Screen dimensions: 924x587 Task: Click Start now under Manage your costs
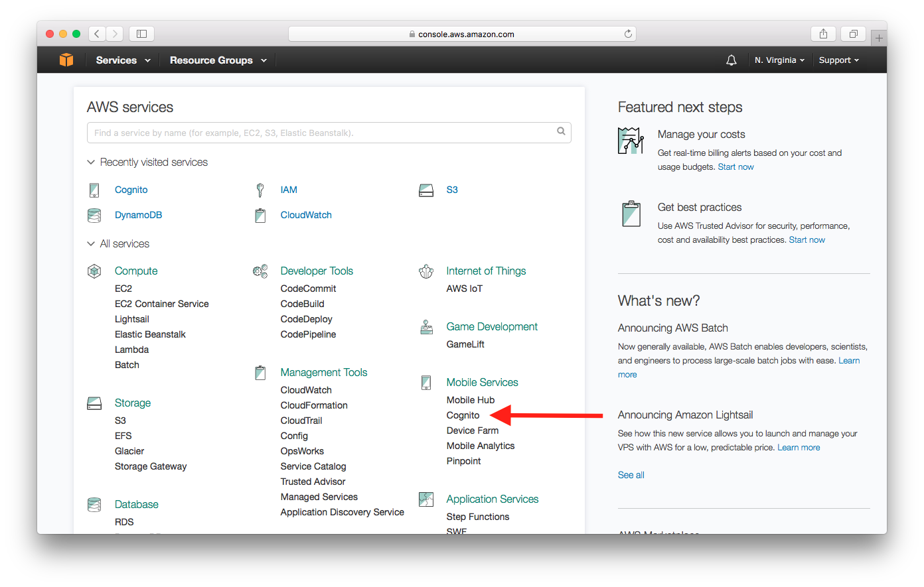[735, 167]
